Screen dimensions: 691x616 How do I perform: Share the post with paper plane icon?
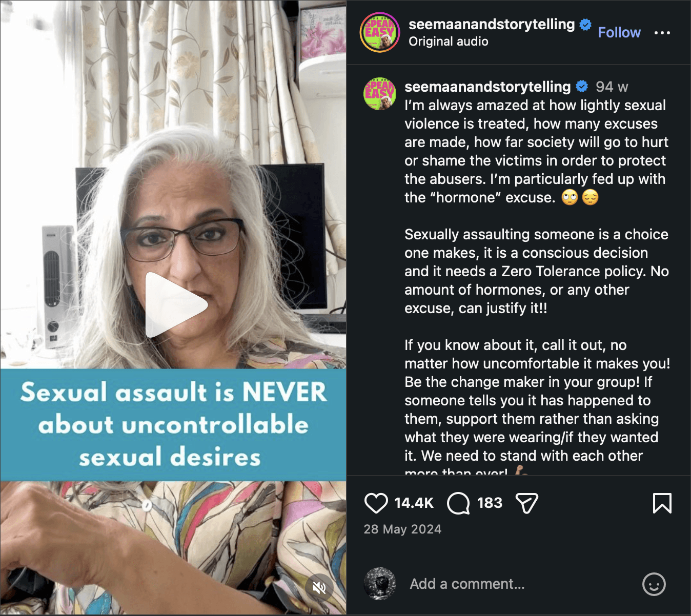click(527, 503)
